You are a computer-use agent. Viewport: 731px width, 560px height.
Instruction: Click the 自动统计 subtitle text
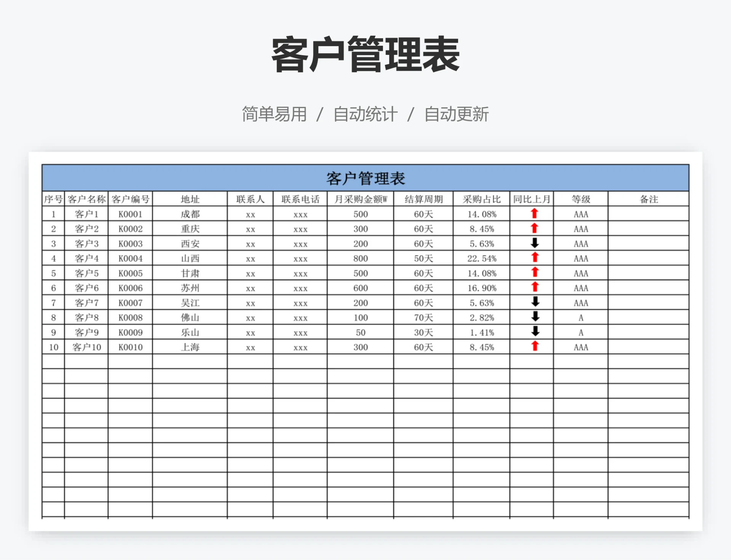pyautogui.click(x=366, y=113)
